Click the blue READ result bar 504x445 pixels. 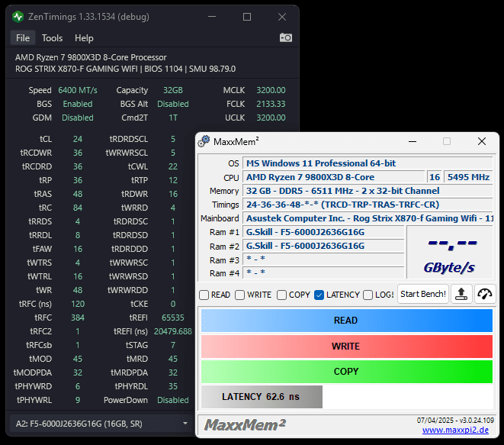click(x=347, y=321)
